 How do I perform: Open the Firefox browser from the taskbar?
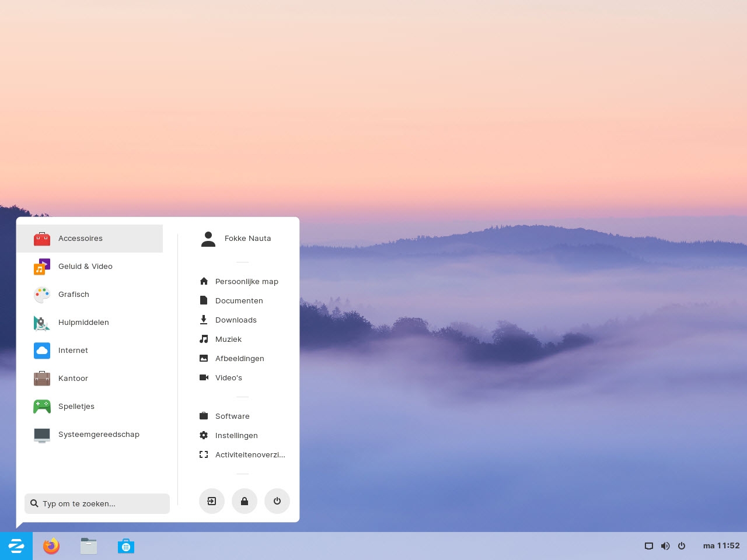pyautogui.click(x=51, y=546)
